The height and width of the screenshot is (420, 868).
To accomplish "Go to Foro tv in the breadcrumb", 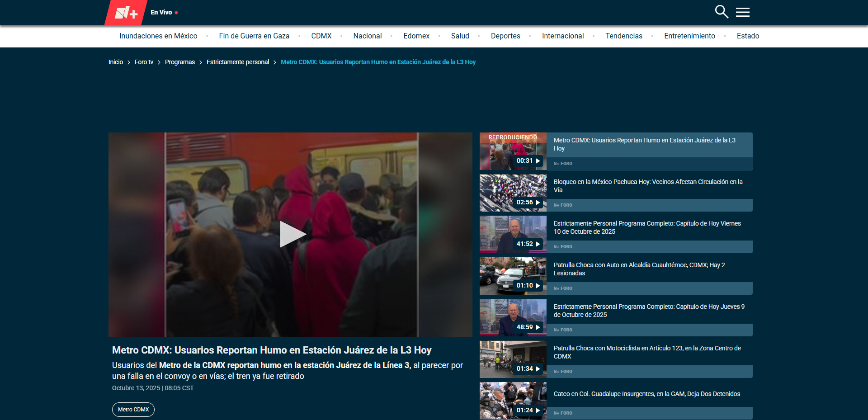I will 144,62.
